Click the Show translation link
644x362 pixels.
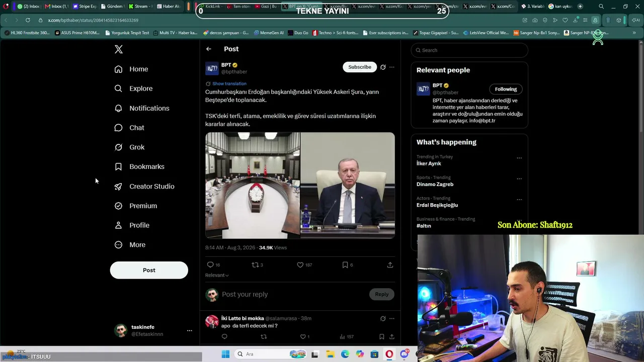pos(229,83)
